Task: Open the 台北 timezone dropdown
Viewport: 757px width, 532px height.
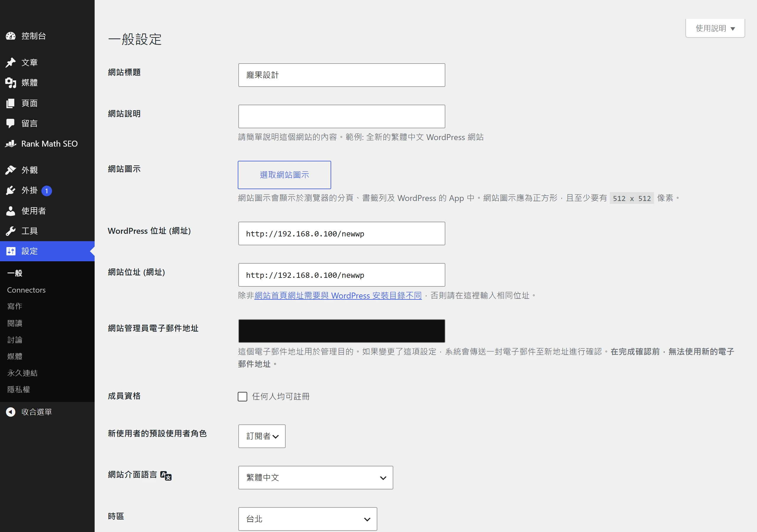Action: (308, 519)
